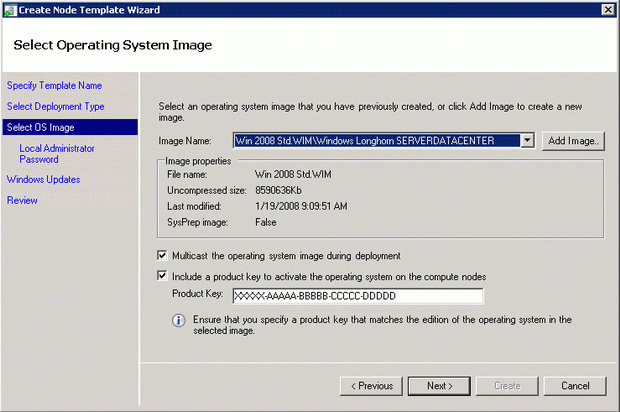Select the Image Name combo box text
Screen dimensions: 620x412
click(376, 141)
